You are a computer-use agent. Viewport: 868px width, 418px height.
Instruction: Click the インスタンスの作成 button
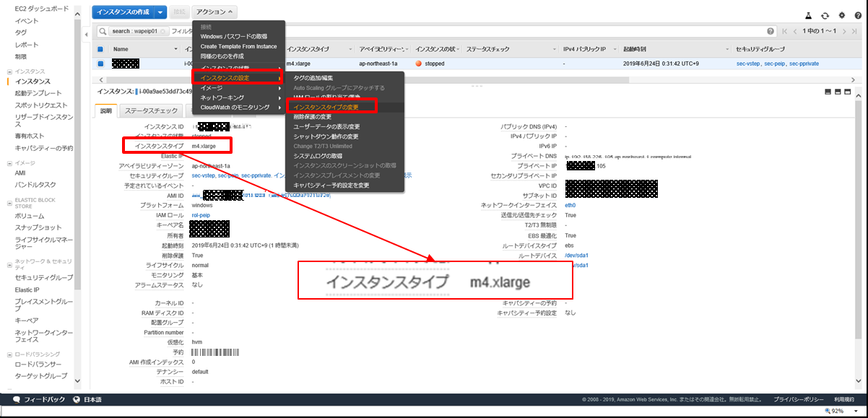[121, 12]
